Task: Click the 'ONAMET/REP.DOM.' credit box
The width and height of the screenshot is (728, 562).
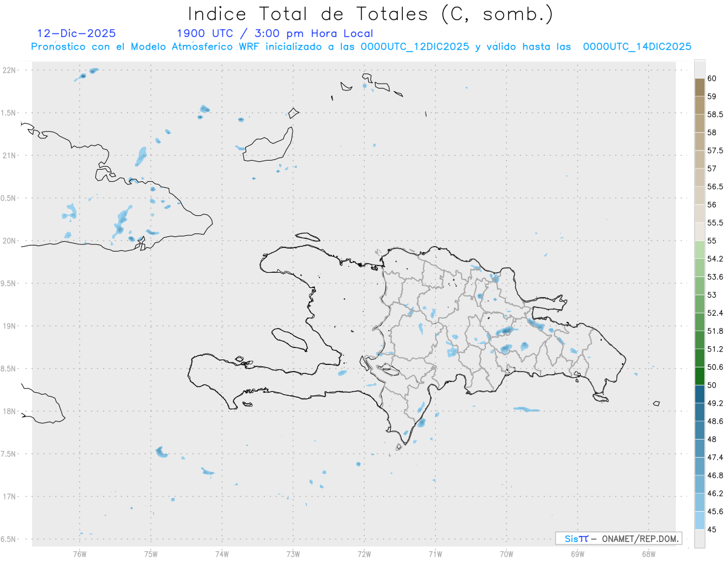Action: [618, 538]
